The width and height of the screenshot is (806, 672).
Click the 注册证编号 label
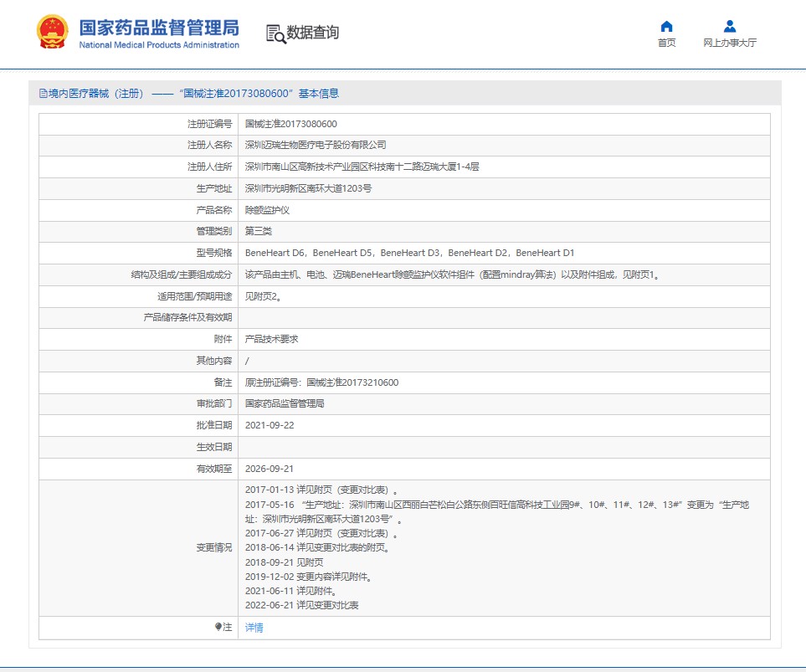coord(210,124)
